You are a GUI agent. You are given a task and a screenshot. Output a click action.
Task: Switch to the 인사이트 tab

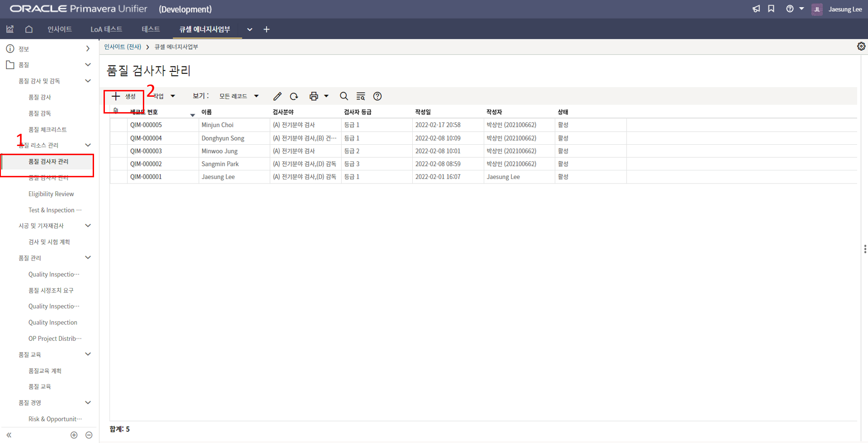tap(60, 29)
